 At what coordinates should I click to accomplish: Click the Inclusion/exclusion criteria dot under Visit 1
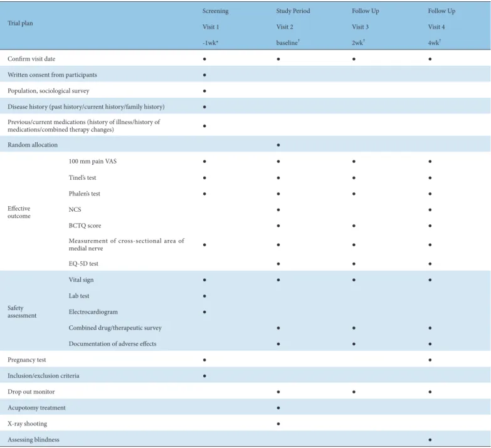pos(204,376)
